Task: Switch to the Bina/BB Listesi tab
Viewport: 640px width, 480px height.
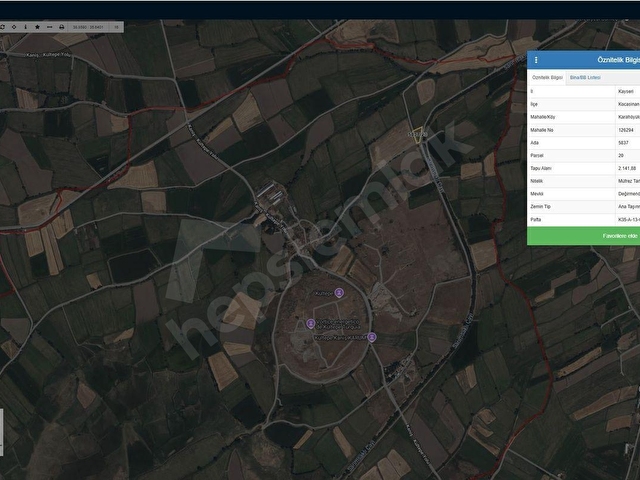Action: [x=585, y=78]
